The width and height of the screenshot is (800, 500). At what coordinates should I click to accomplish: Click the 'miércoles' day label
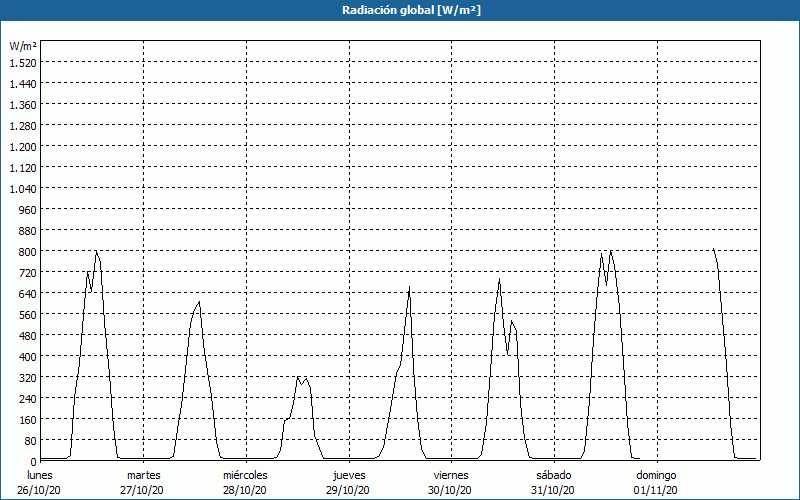pyautogui.click(x=245, y=475)
